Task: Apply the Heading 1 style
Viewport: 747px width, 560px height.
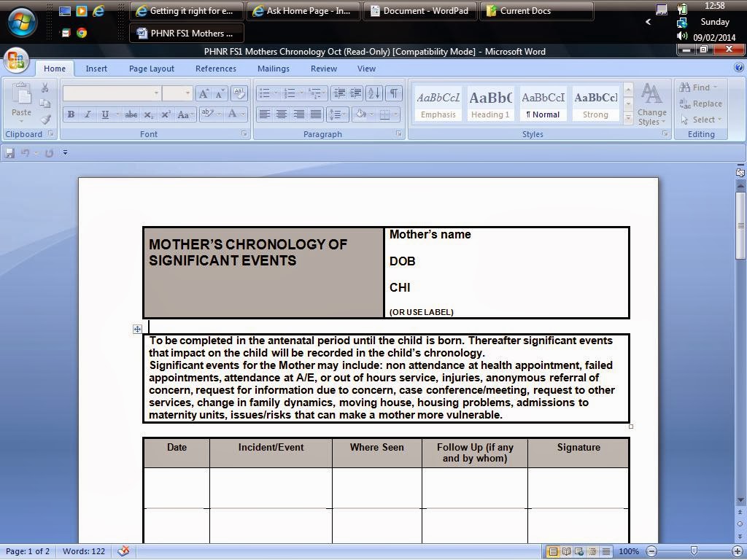Action: coord(490,104)
